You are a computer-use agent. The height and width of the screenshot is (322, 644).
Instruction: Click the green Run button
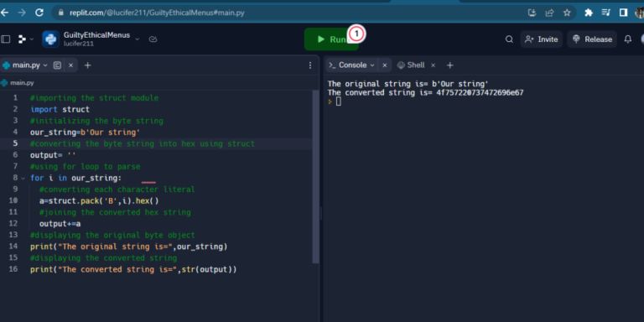(331, 39)
